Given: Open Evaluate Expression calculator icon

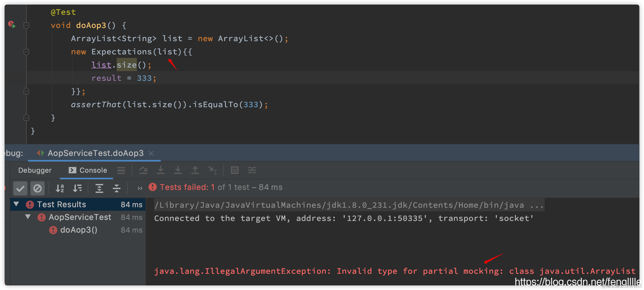Looking at the screenshot, I should pyautogui.click(x=235, y=170).
